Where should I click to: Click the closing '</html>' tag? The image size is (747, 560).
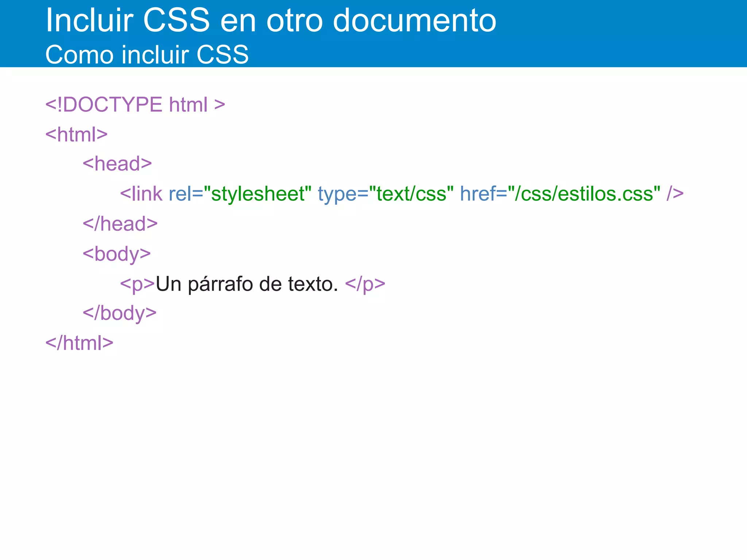pyautogui.click(x=80, y=343)
